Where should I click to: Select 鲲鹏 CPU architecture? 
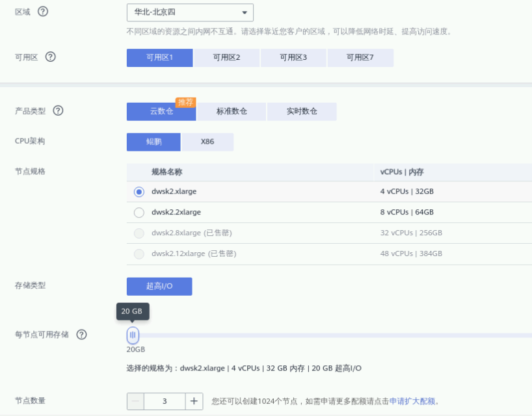click(x=153, y=142)
